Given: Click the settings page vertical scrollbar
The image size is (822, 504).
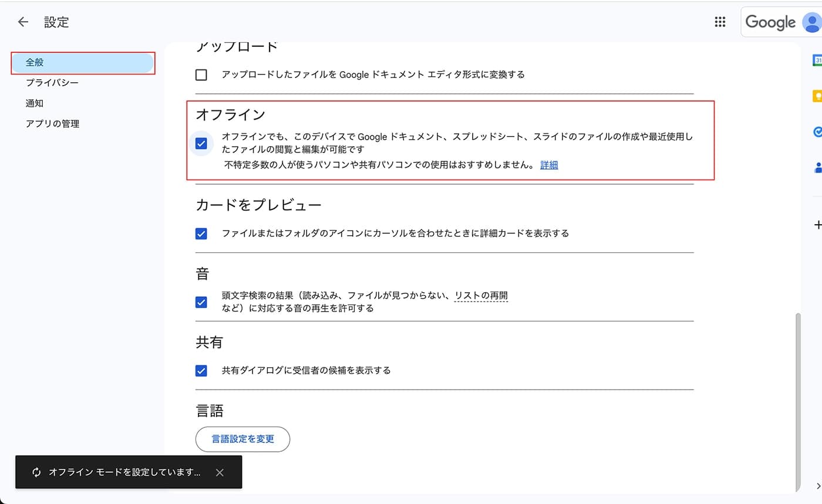Looking at the screenshot, I should 797,402.
